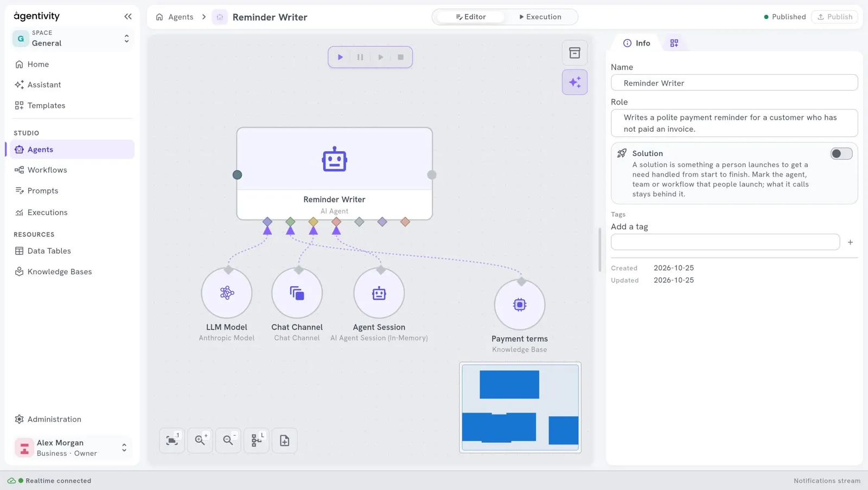Image resolution: width=868 pixels, height=490 pixels.
Task: Click the Publish button
Action: click(x=834, y=17)
